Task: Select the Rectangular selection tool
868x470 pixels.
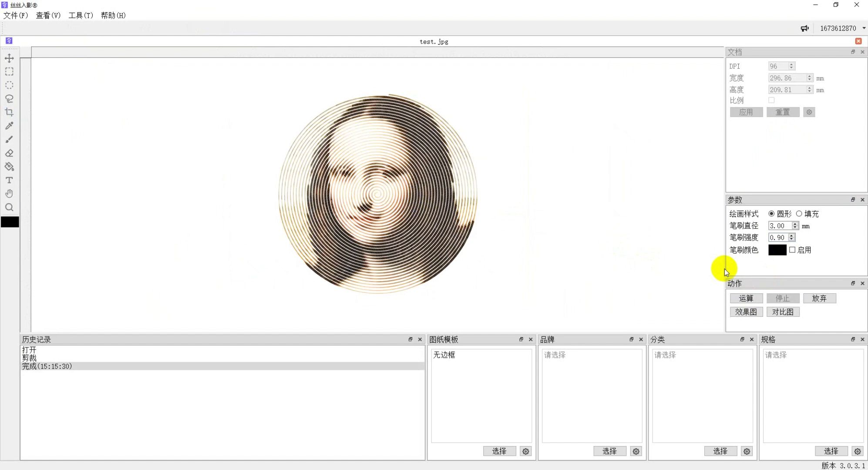Action: [9, 71]
